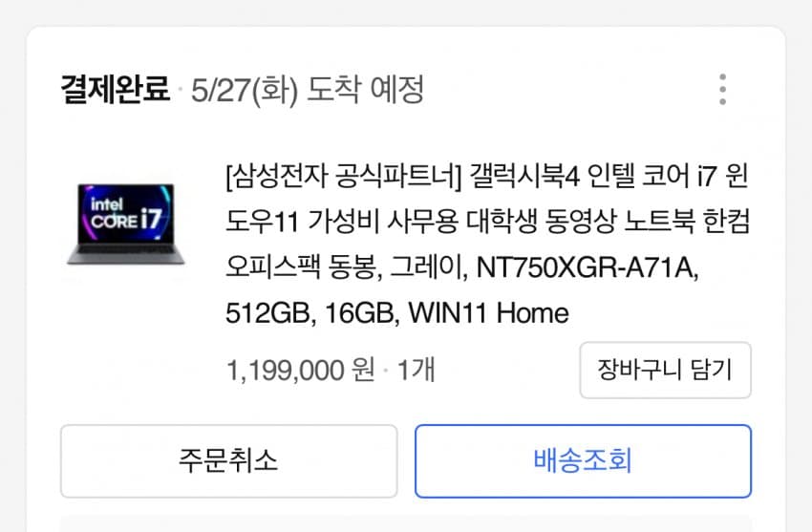Tap the 인텔 코어 i7 text in title
812x532 pixels.
tap(652, 177)
